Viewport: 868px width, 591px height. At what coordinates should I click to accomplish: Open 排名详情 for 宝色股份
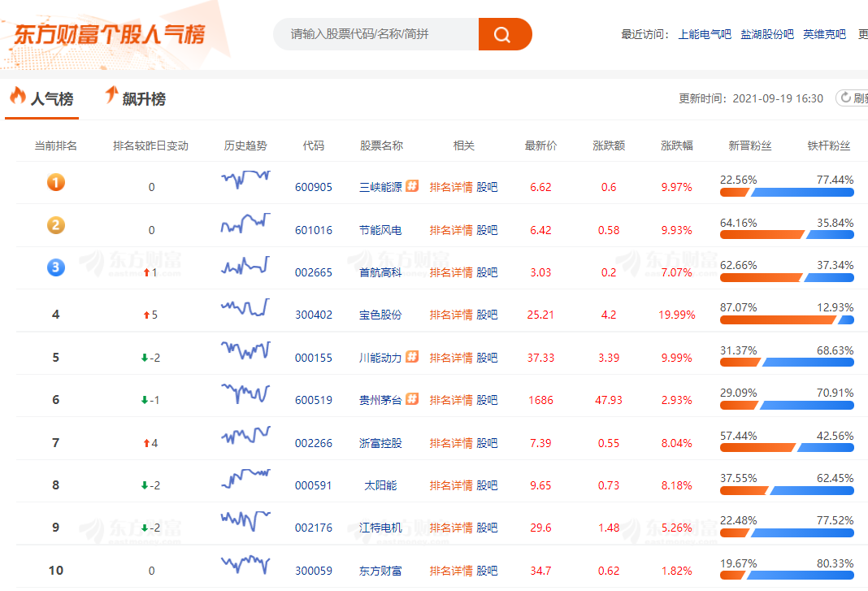pos(451,315)
